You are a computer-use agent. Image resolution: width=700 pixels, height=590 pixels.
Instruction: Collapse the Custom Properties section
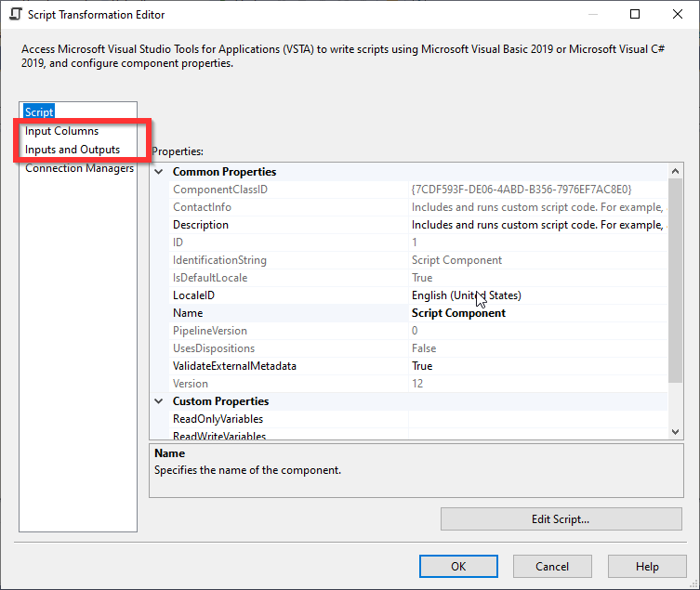coord(159,401)
